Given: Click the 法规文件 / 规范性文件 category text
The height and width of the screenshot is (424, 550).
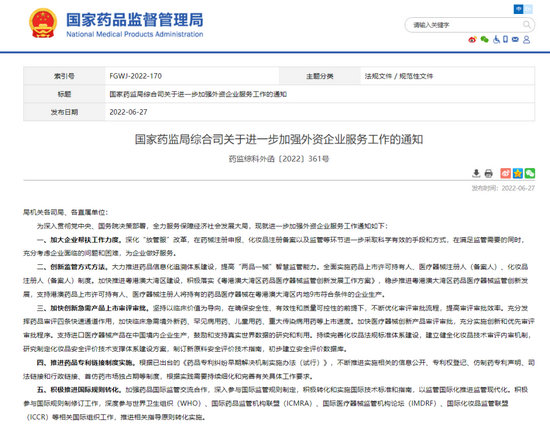Looking at the screenshot, I should (x=399, y=76).
